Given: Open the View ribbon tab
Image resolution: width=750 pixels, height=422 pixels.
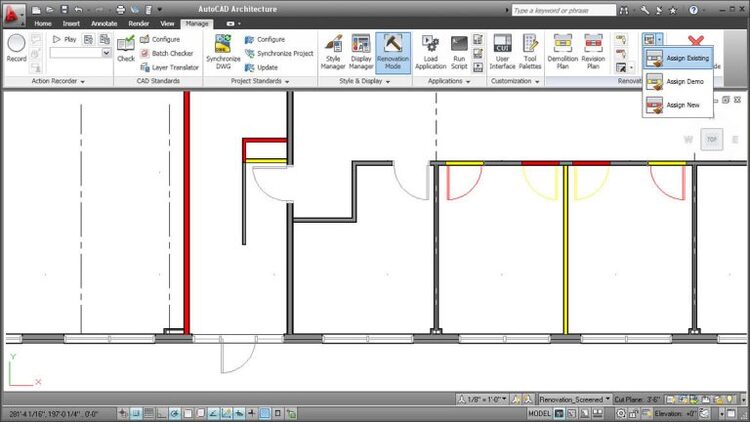Looking at the screenshot, I should pyautogui.click(x=167, y=23).
